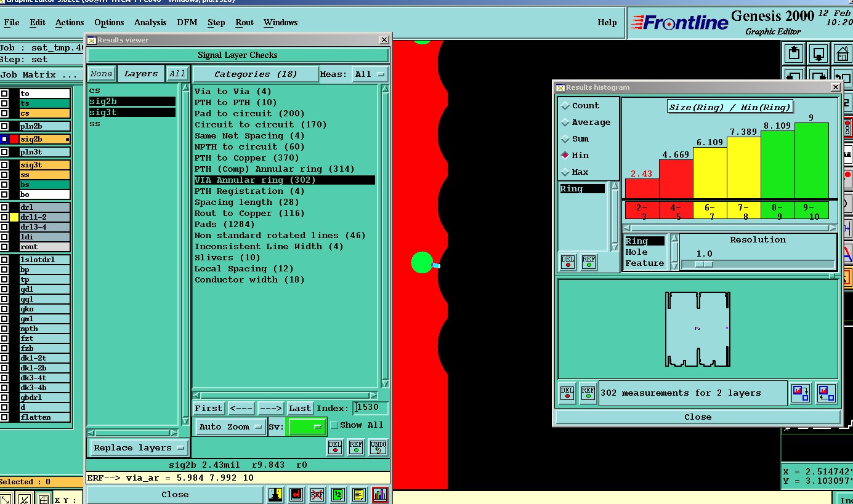The height and width of the screenshot is (504, 853).
Task: Click the yellow notes page icon
Action: coord(358,494)
